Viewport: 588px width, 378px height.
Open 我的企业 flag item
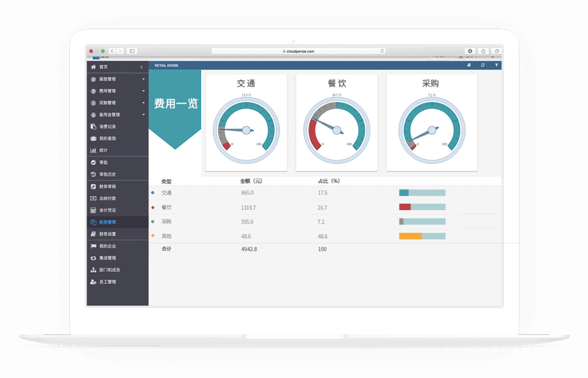117,246
